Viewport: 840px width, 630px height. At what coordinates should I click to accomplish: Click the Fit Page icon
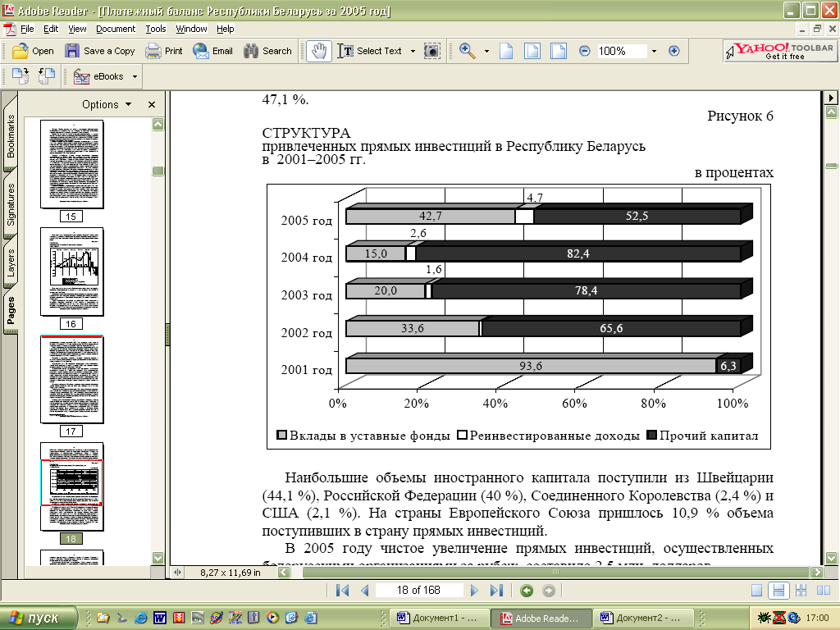coord(532,51)
